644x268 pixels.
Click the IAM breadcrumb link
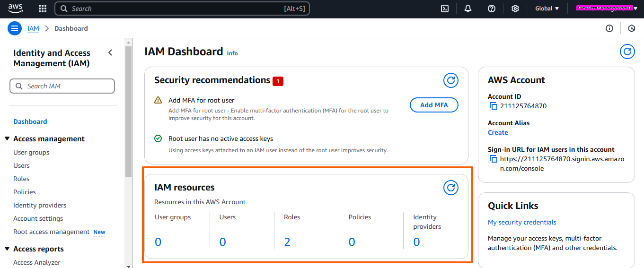click(x=33, y=28)
